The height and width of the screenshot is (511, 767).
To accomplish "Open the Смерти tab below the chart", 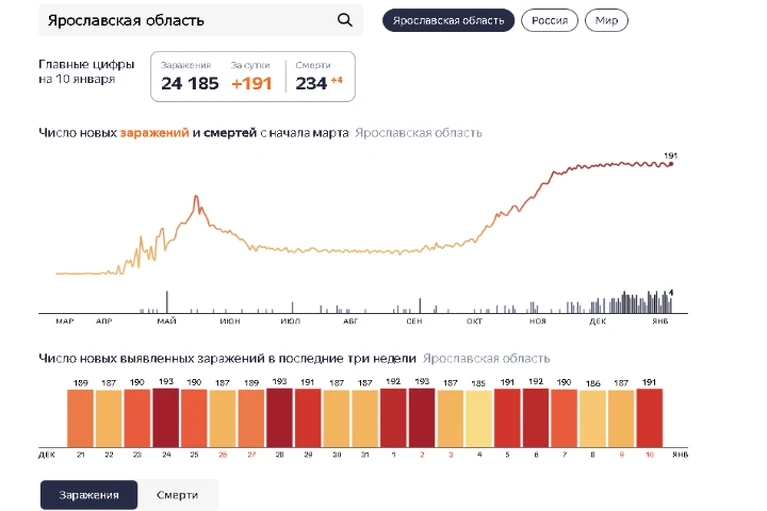I will coord(178,495).
